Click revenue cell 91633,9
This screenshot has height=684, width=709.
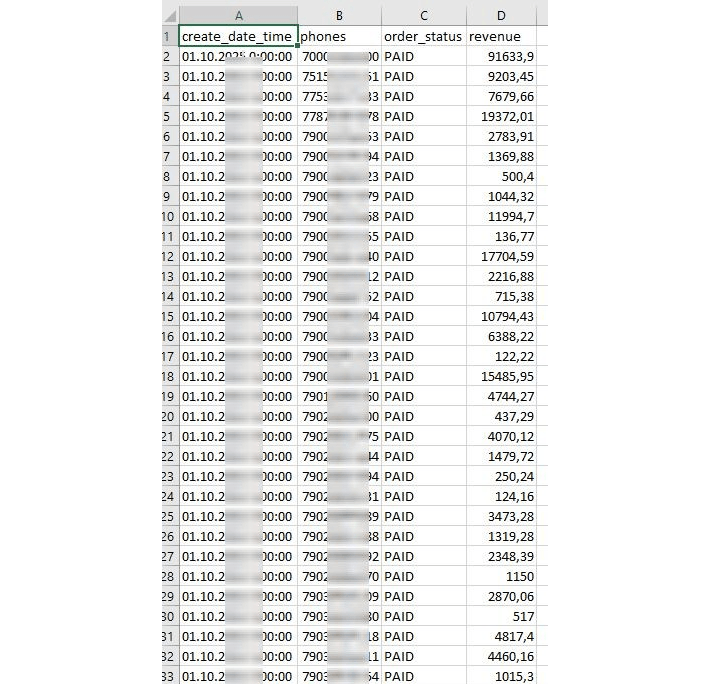[501, 57]
